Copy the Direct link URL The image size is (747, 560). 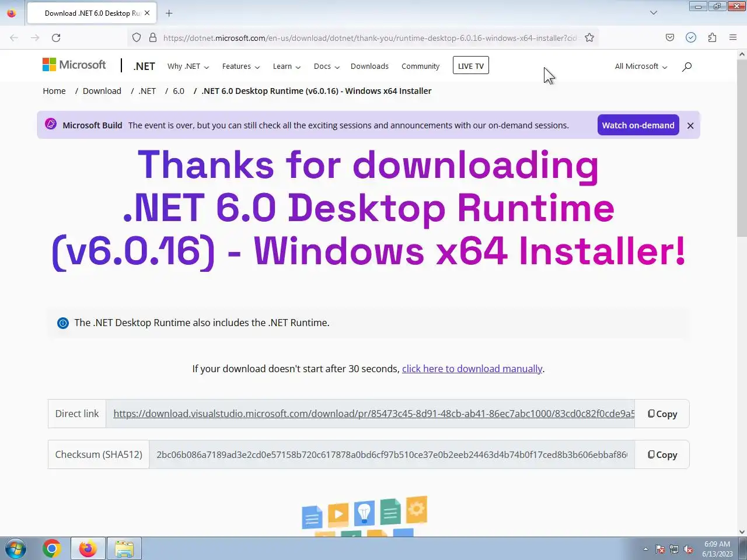[662, 414]
